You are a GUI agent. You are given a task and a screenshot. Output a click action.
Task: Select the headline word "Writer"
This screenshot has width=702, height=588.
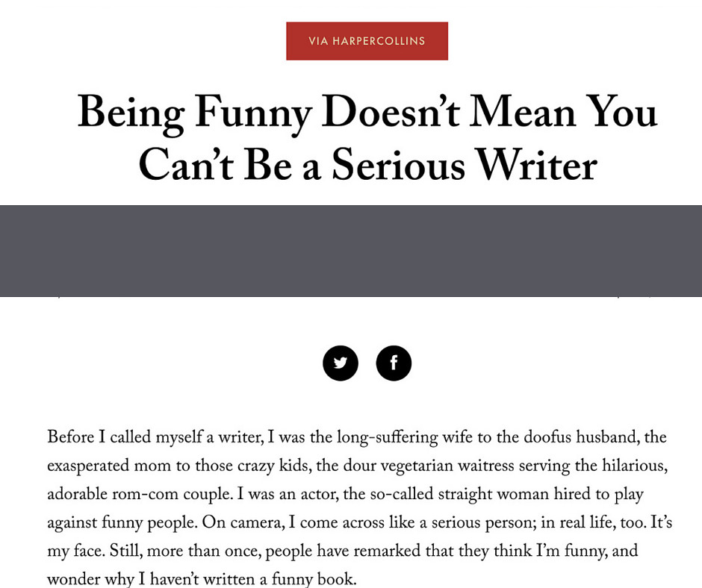(x=536, y=165)
